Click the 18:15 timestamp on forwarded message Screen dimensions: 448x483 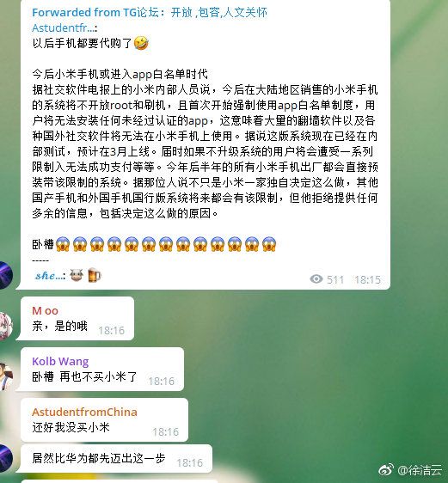(x=367, y=279)
